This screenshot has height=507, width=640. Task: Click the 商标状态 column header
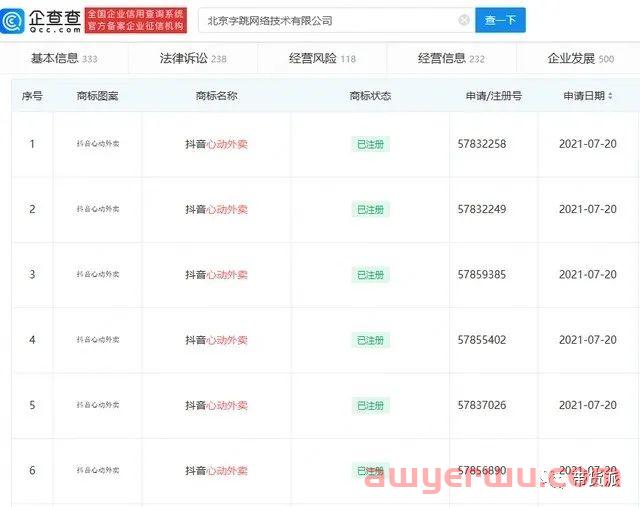[370, 96]
